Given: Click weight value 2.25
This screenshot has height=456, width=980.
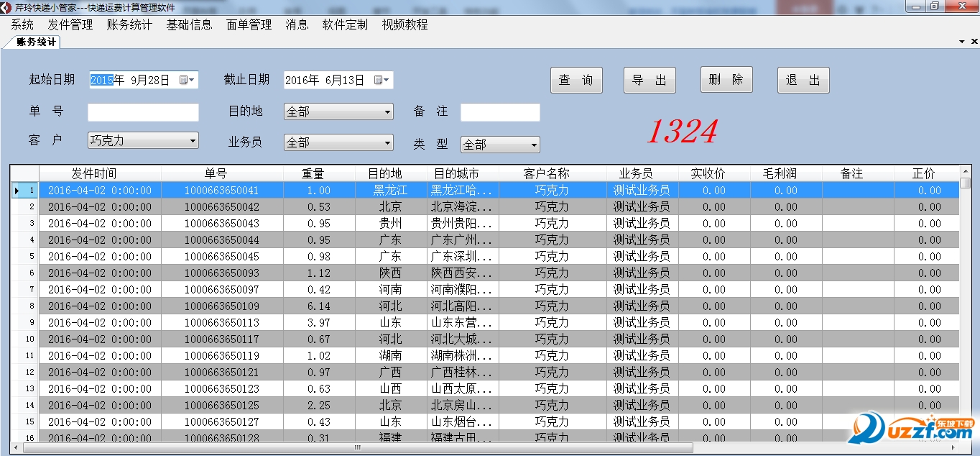Looking at the screenshot, I should point(319,406).
